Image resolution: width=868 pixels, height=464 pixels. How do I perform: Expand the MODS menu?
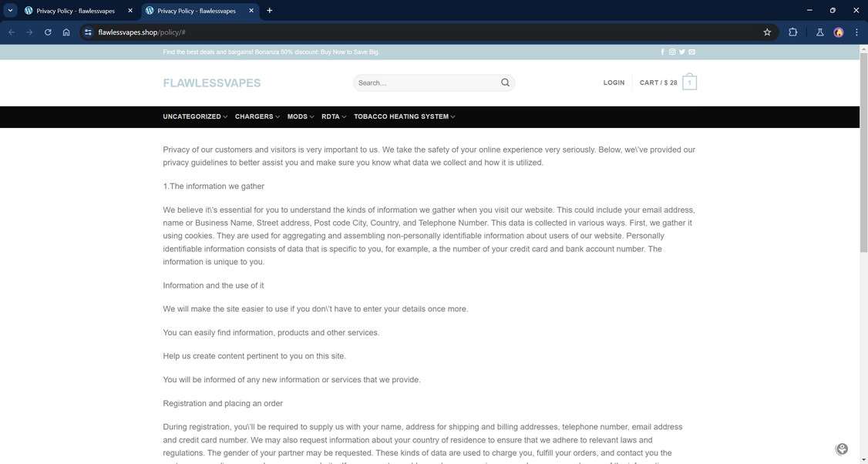(x=301, y=117)
